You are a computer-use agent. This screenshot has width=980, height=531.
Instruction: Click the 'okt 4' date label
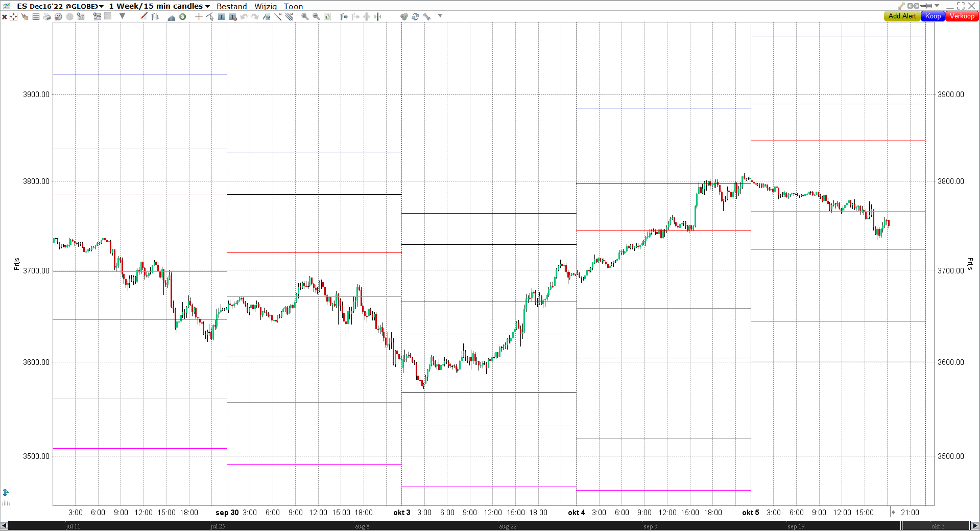pos(577,513)
